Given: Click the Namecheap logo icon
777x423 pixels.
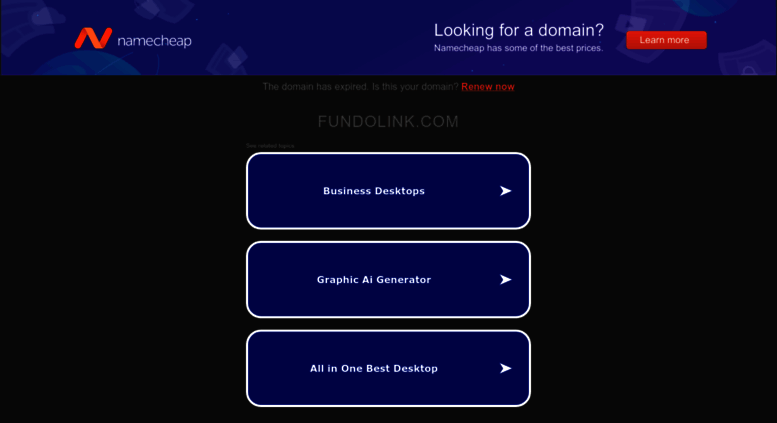Looking at the screenshot, I should 93,38.
